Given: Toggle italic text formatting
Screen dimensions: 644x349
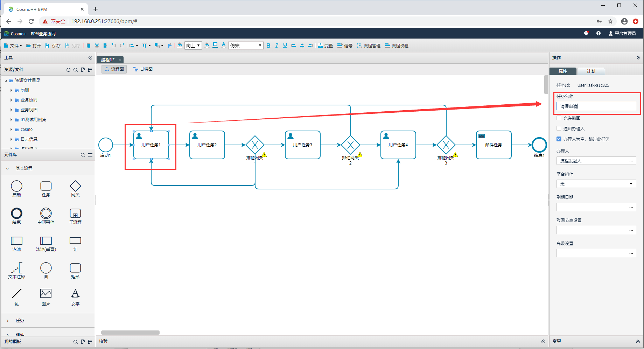Looking at the screenshot, I should click(x=277, y=46).
